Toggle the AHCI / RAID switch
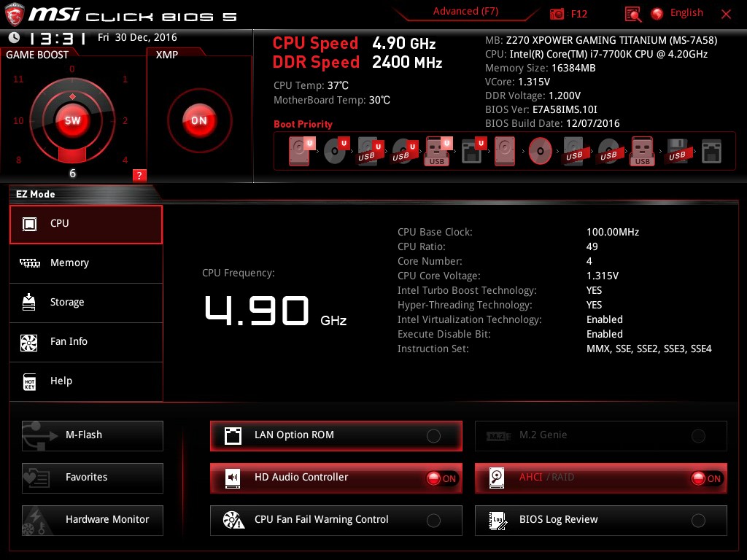 click(706, 478)
